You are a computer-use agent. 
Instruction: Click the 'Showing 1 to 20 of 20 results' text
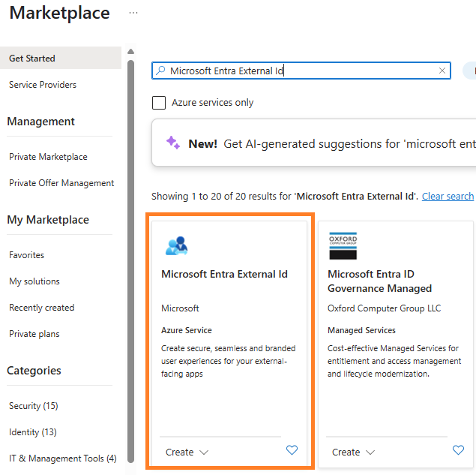pos(285,197)
